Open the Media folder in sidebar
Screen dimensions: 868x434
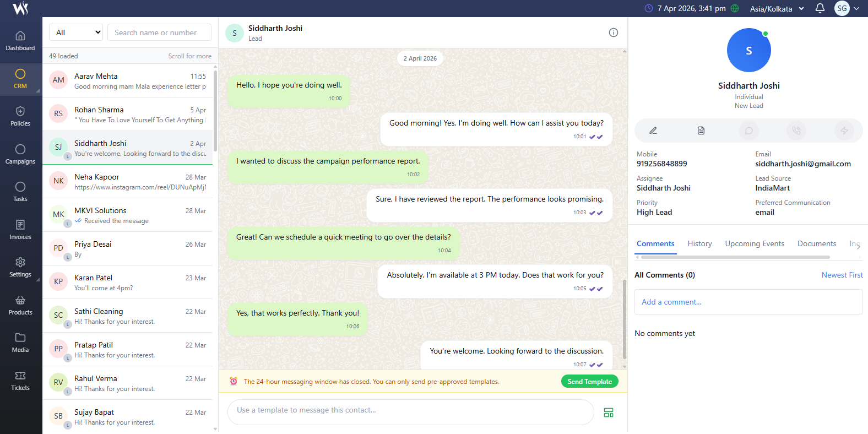point(20,343)
